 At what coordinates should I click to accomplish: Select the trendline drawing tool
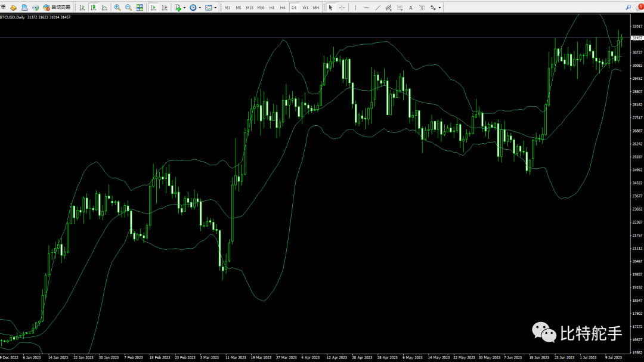click(377, 7)
